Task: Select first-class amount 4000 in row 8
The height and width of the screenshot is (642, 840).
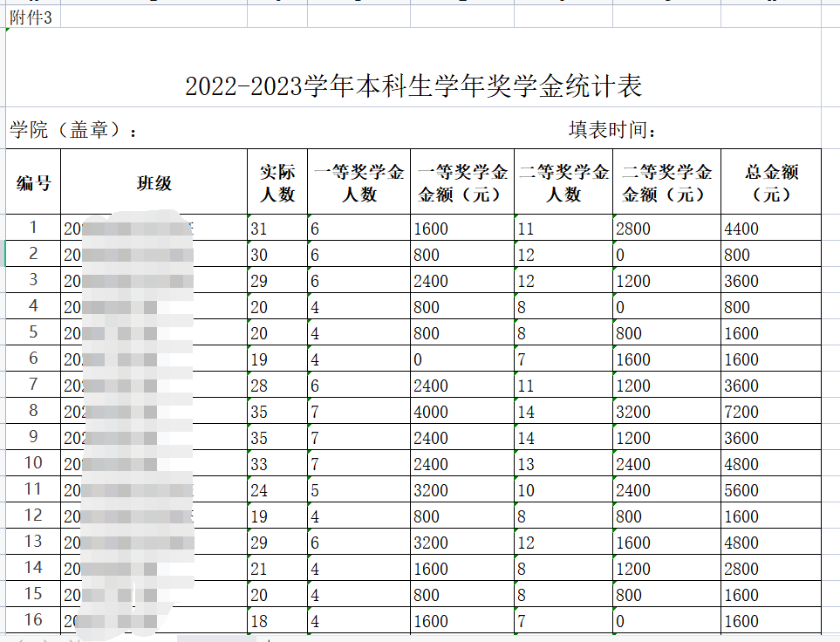Action: 462,412
